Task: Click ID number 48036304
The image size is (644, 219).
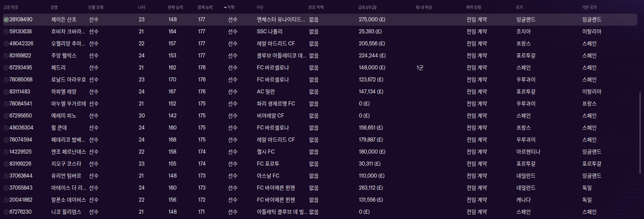Action: click(21, 128)
